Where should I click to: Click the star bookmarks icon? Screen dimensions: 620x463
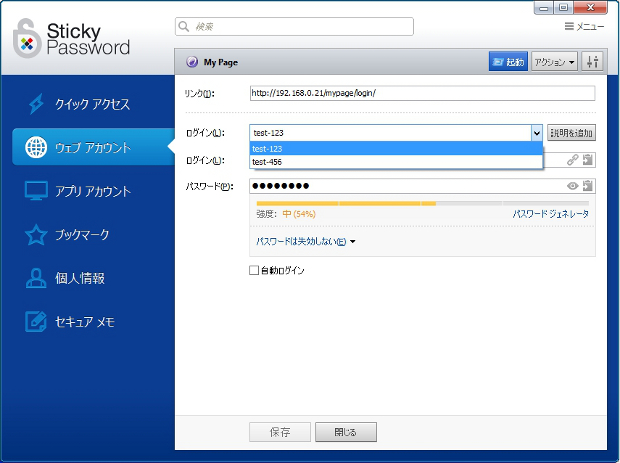point(36,234)
